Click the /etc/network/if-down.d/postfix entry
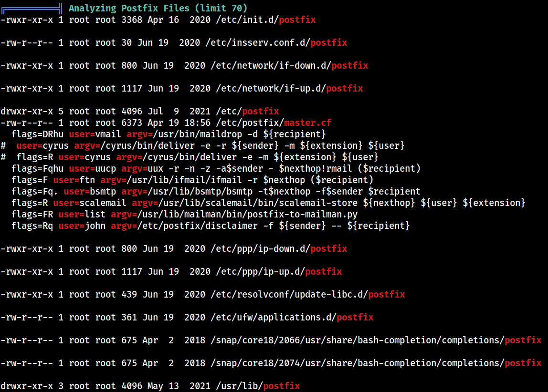This screenshot has width=548, height=392. (289, 66)
